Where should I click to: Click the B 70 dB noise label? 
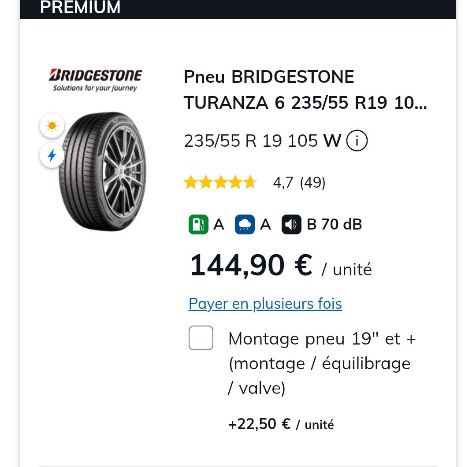[x=334, y=225]
